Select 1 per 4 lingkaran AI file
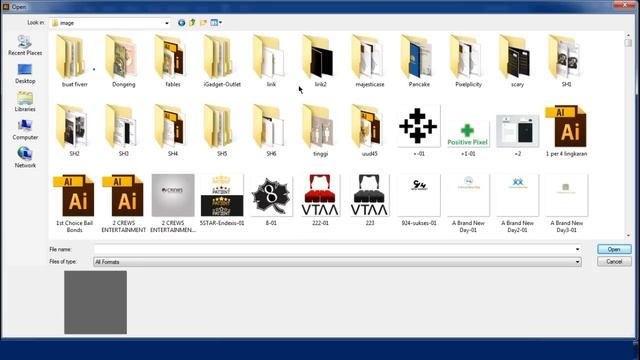Image resolution: width=640 pixels, height=360 pixels. click(x=567, y=131)
